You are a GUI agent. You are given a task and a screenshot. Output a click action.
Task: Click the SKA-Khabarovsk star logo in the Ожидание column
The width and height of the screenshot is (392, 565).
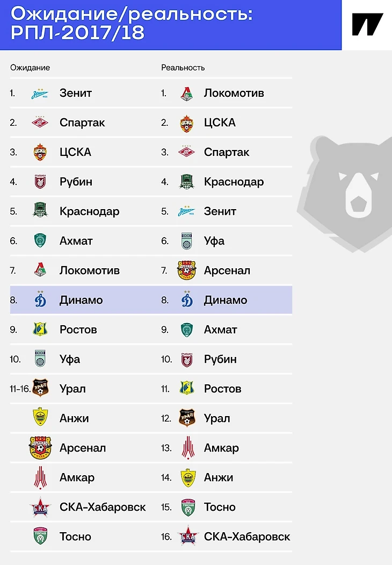point(40,507)
